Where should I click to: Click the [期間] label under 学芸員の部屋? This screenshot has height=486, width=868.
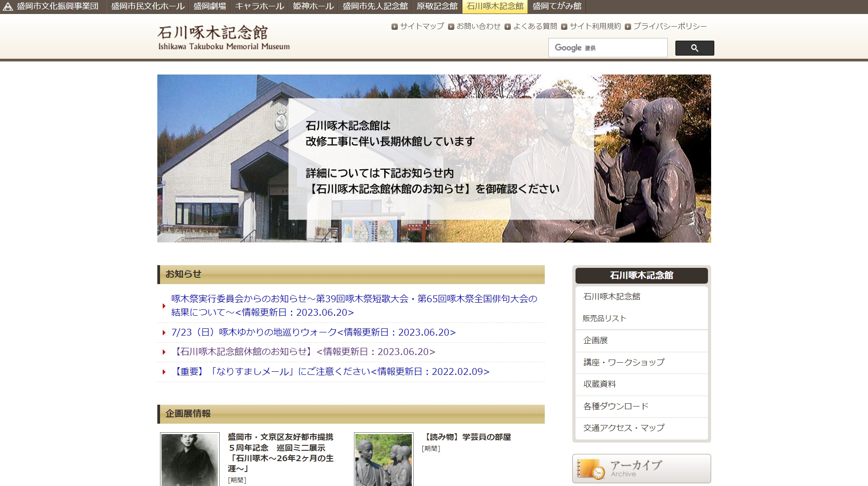[x=431, y=449]
